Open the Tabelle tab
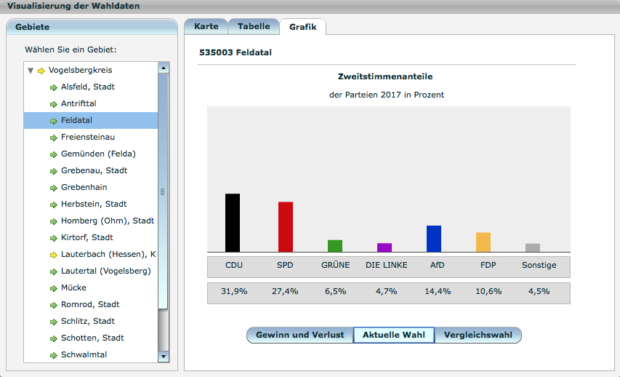 (x=254, y=27)
